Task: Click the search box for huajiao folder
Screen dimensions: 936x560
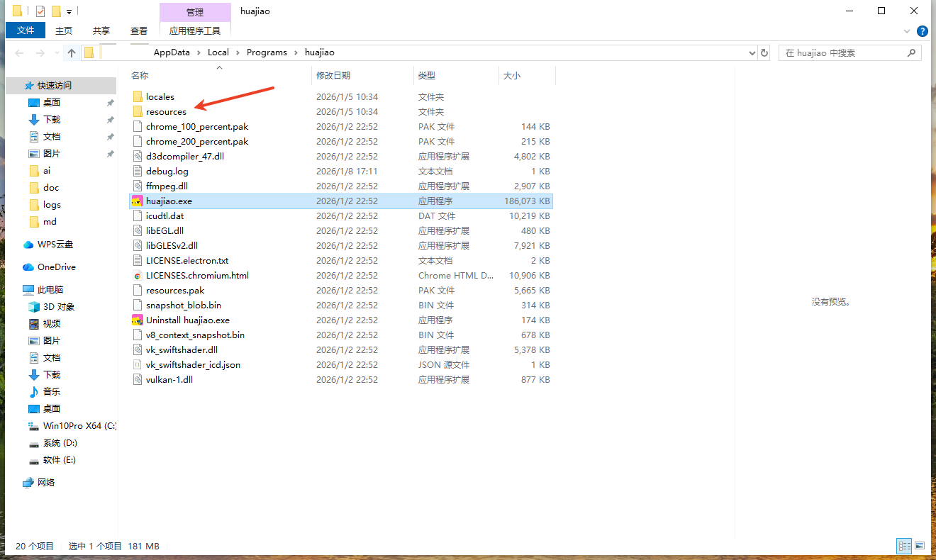Action: pos(844,53)
